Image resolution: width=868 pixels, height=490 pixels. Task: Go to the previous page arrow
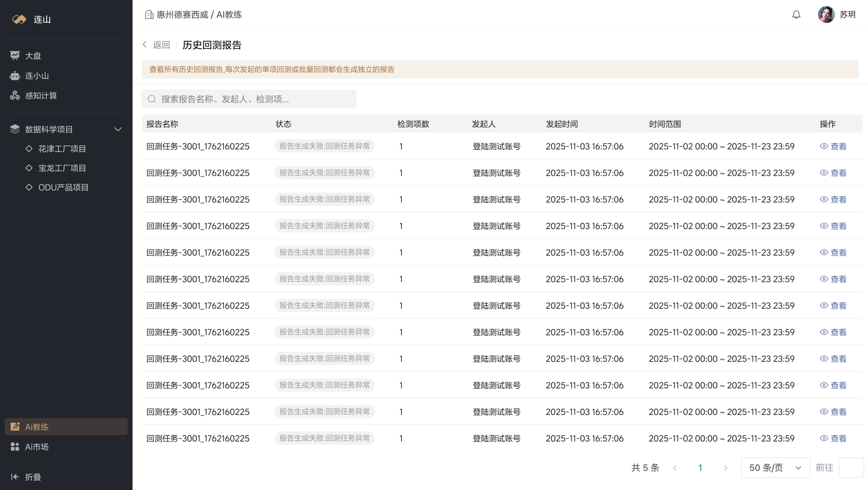[x=675, y=468]
